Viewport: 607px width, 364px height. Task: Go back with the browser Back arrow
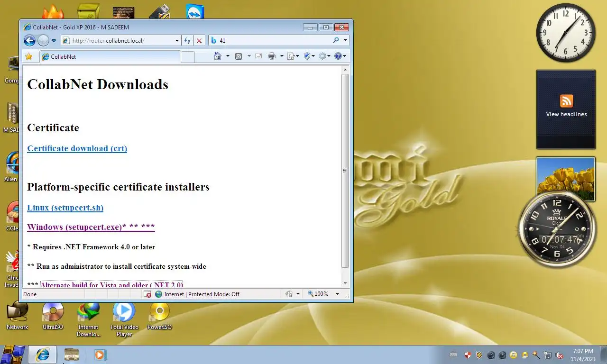(29, 41)
